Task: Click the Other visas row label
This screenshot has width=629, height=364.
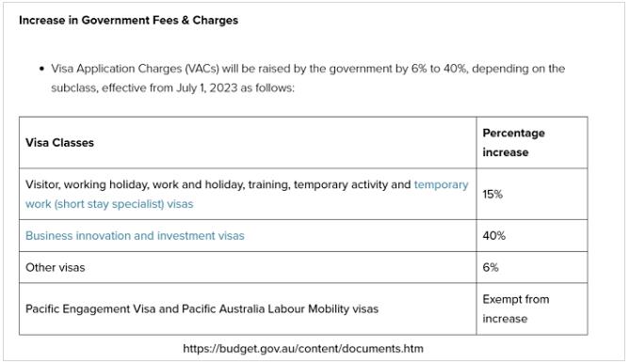Action: point(55,267)
